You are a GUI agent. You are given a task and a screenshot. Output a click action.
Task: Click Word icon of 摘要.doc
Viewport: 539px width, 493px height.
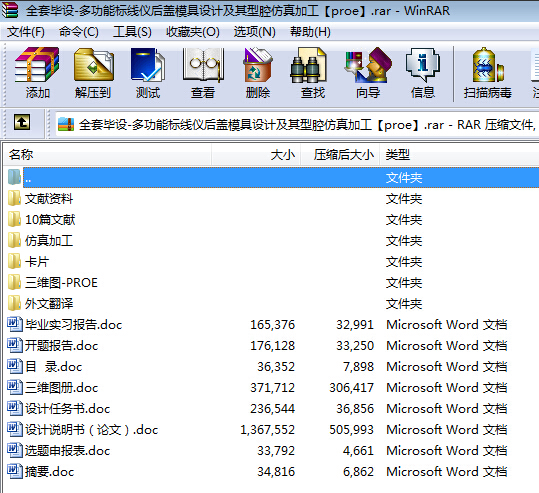[15, 471]
